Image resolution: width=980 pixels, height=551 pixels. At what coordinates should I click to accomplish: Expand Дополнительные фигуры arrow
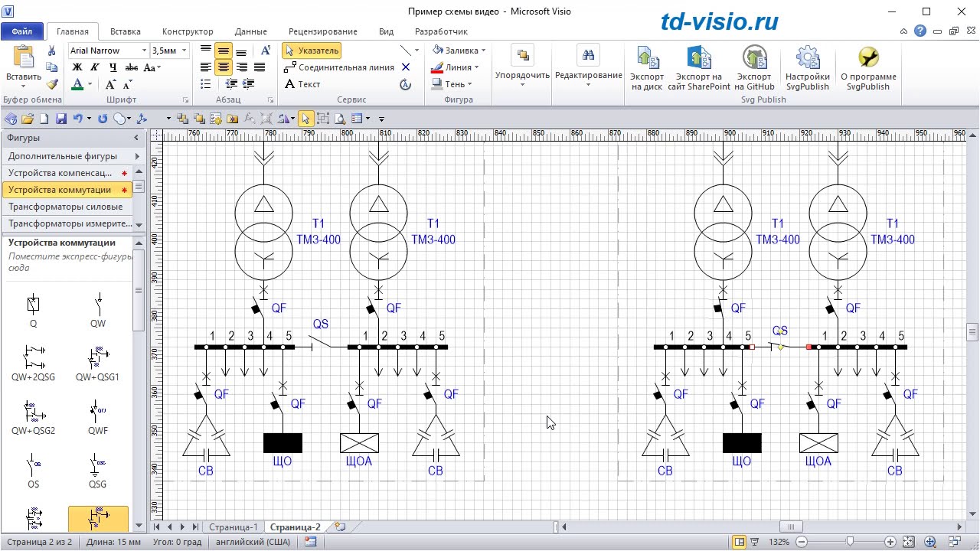pos(137,156)
